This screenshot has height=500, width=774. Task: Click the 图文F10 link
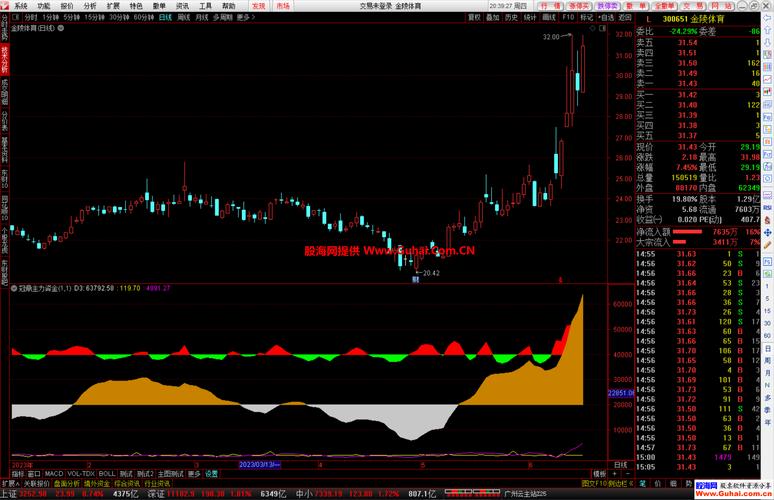pyautogui.click(x=594, y=484)
